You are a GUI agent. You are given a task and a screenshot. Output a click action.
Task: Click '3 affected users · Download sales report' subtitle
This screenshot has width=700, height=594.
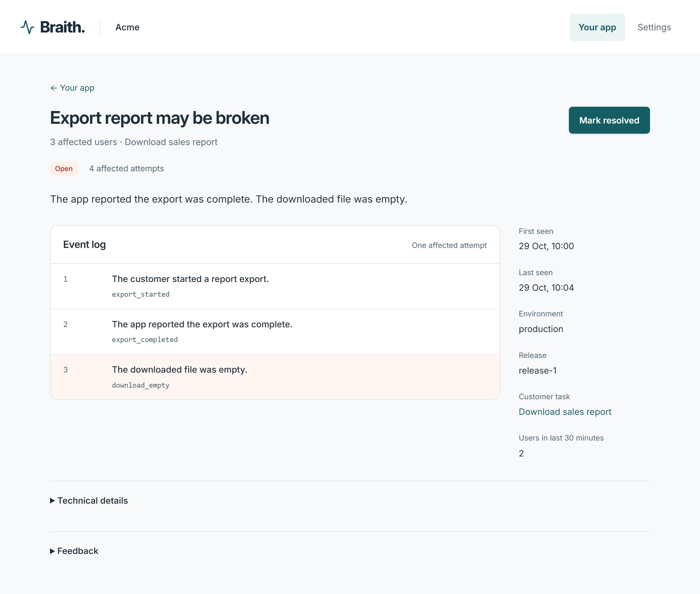pos(134,142)
